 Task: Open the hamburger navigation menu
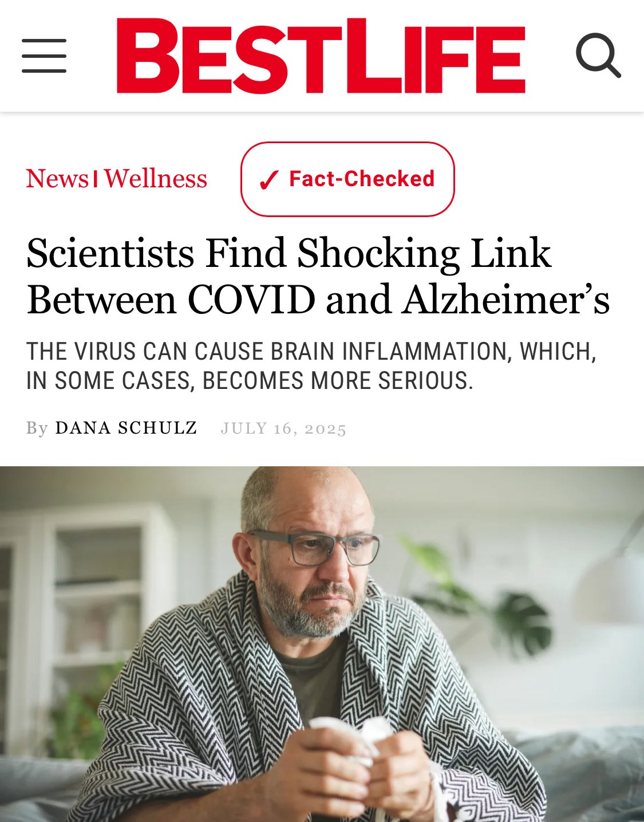pos(44,56)
